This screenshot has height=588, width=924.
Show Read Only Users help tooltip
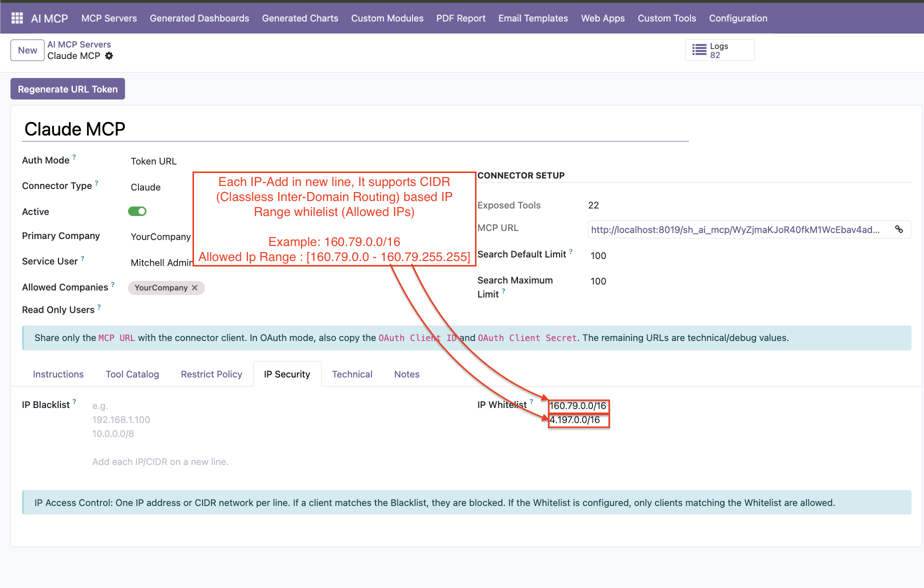click(x=99, y=307)
